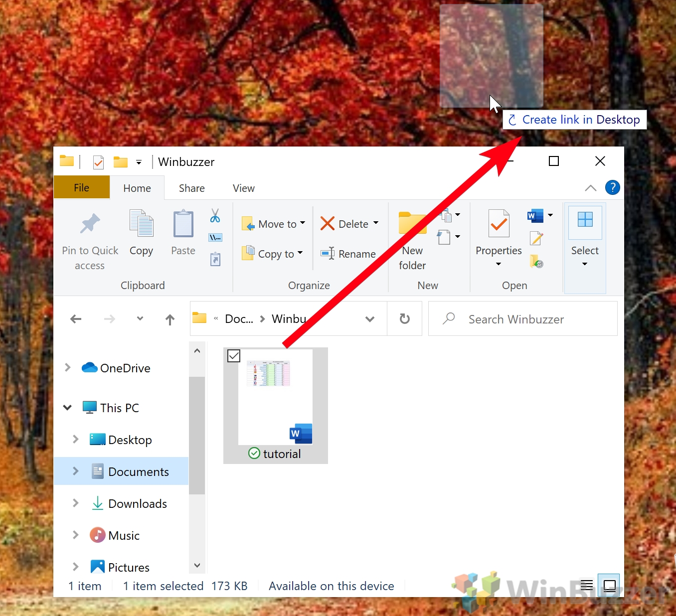Viewport: 676px width, 616px height.
Task: Click navigation pane scrollbar down arrow
Action: click(x=197, y=565)
